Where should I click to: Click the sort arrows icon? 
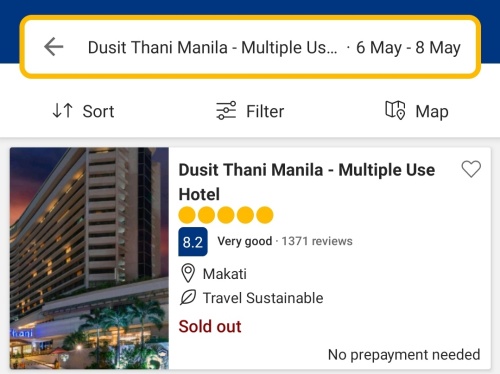click(x=62, y=111)
